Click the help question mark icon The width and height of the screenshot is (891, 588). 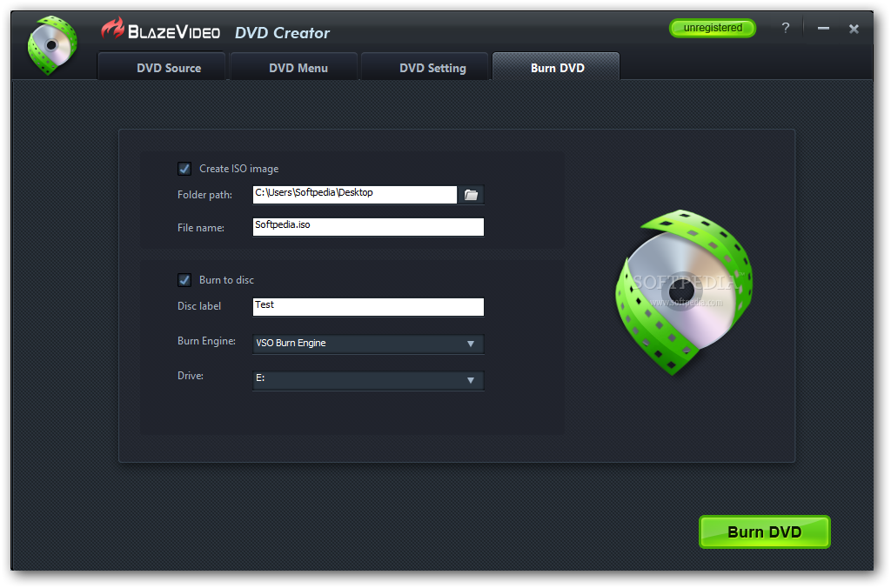tap(786, 28)
